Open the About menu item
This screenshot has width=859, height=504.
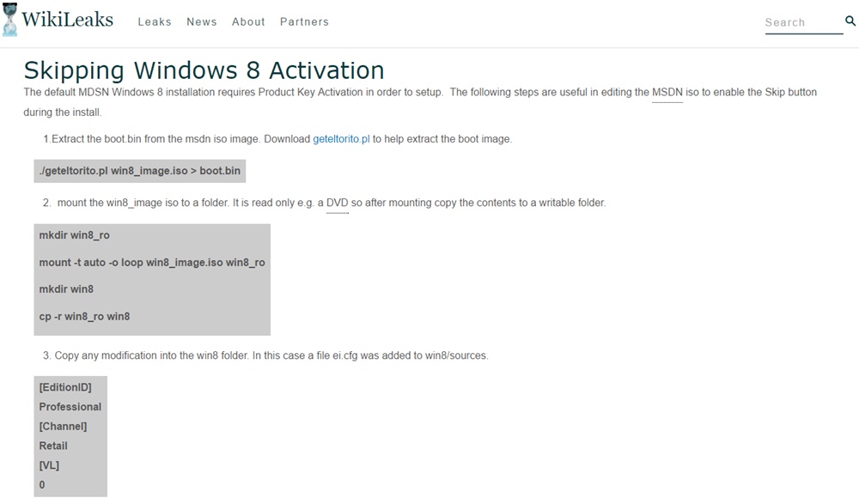[x=248, y=22]
